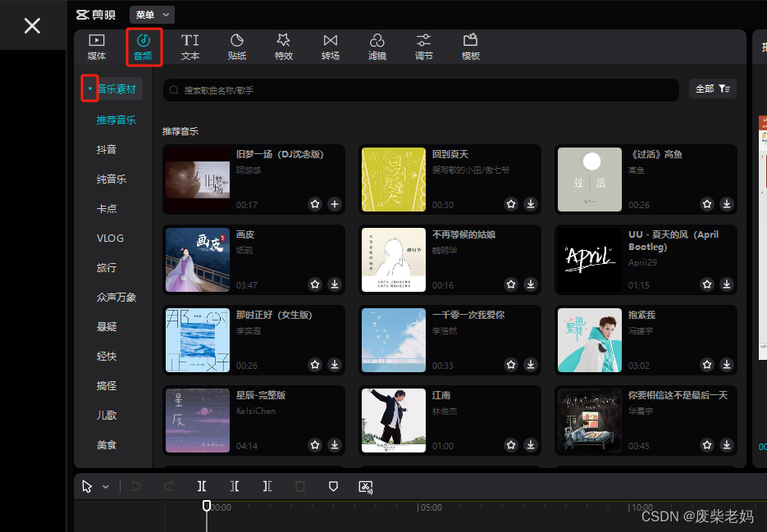Play the 画皮 album cover thumbnail
Image resolution: width=767 pixels, height=532 pixels.
(x=198, y=260)
